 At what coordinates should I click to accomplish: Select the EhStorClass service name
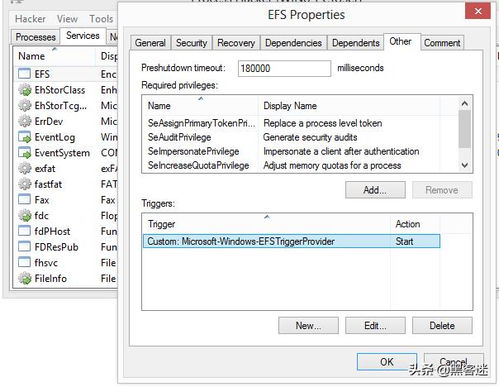click(60, 90)
